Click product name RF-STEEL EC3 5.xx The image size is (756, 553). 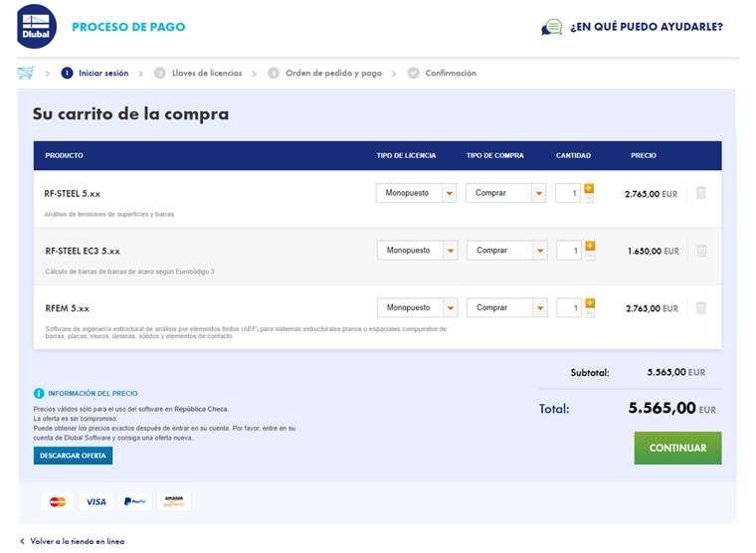83,252
